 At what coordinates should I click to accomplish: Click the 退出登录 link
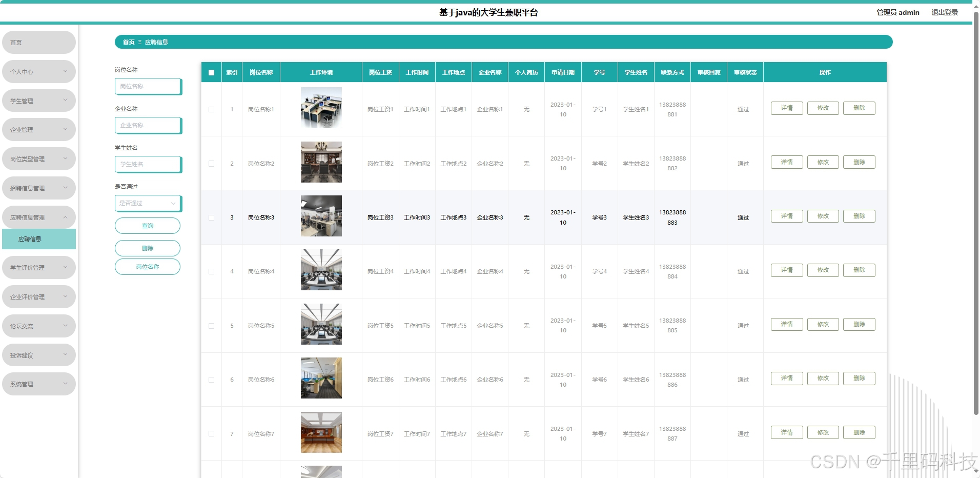tap(945, 12)
